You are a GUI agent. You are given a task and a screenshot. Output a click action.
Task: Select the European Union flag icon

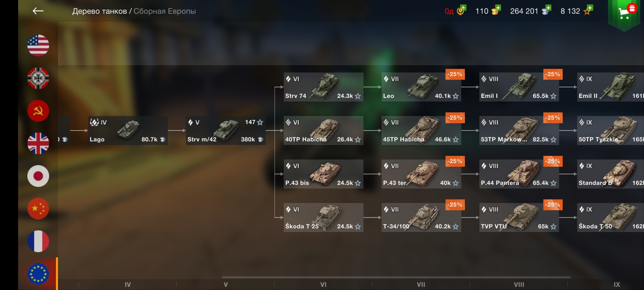pos(38,274)
